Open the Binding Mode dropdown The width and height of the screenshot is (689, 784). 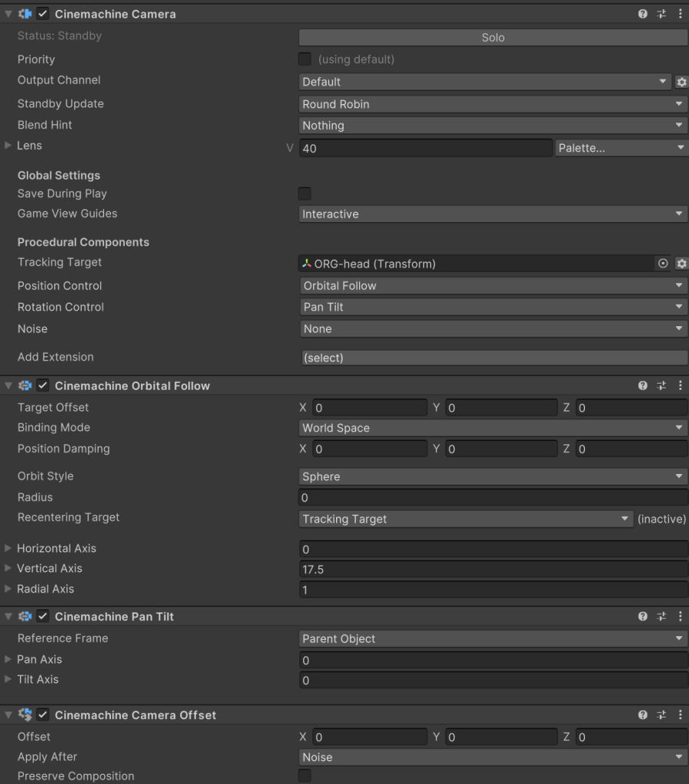tap(493, 428)
